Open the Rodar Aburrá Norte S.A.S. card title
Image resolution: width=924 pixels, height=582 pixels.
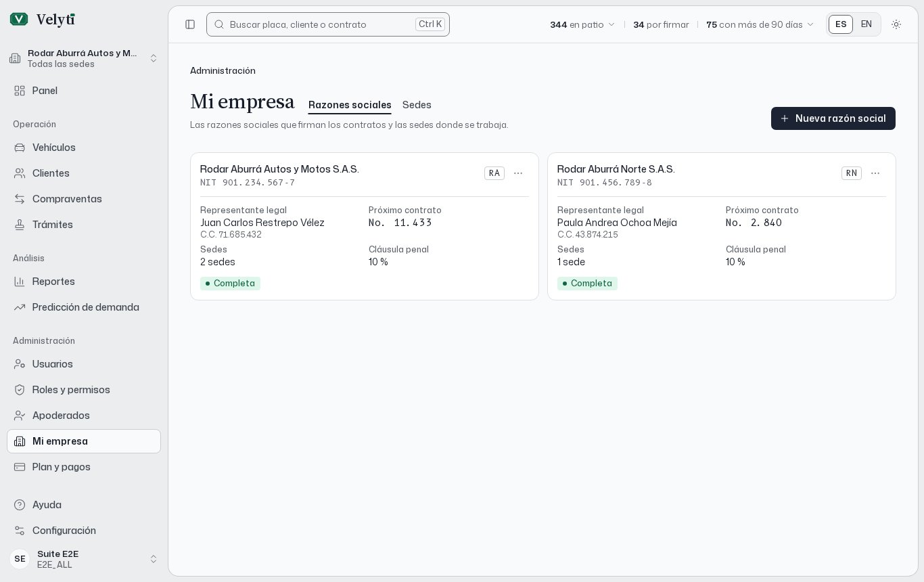[616, 169]
